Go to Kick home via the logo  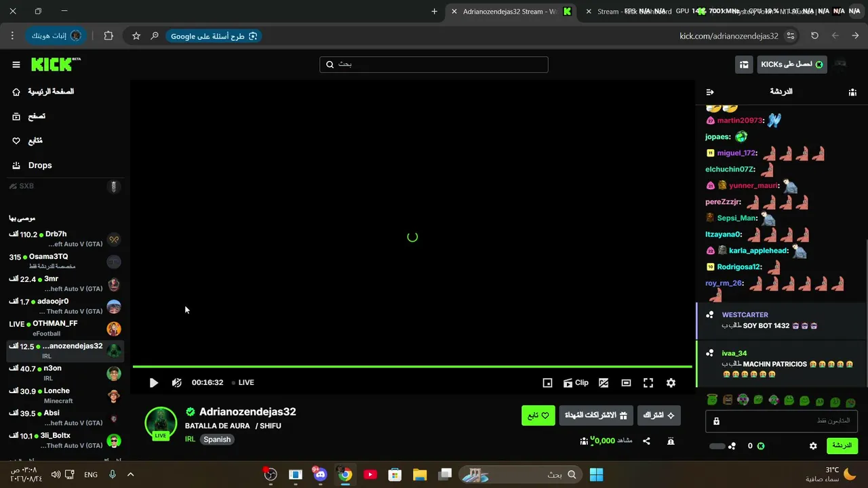[56, 64]
